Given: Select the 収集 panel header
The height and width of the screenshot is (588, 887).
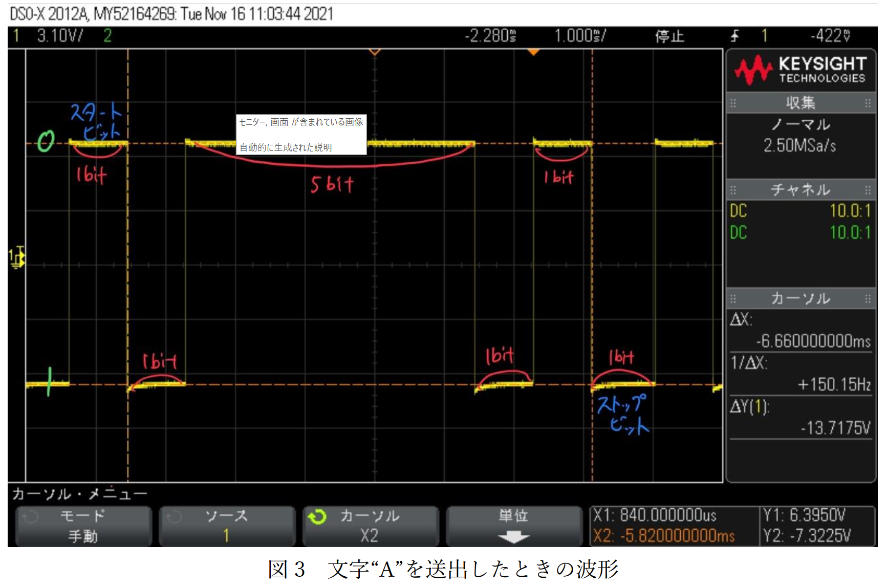Looking at the screenshot, I should 801,103.
